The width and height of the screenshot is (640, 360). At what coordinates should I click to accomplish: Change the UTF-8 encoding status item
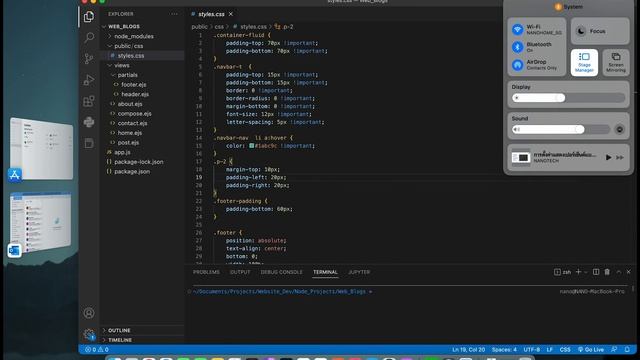531,349
